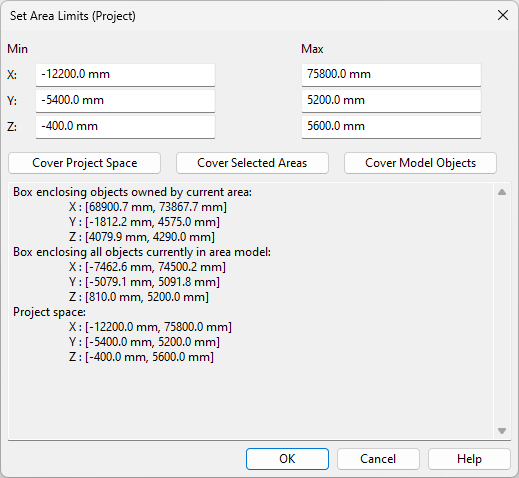Click the Cover Model Objects button
This screenshot has height=478, width=519.
pos(420,163)
